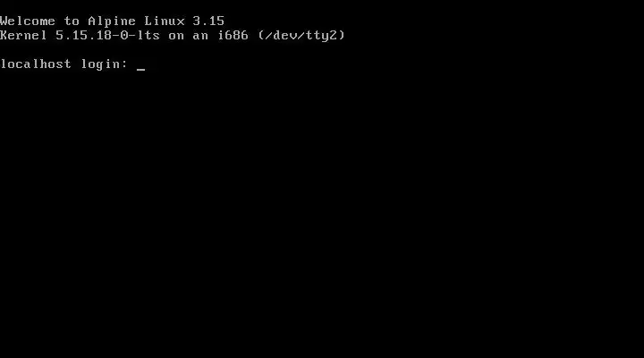
Task: Click the version number '3.15'
Action: pos(208,21)
